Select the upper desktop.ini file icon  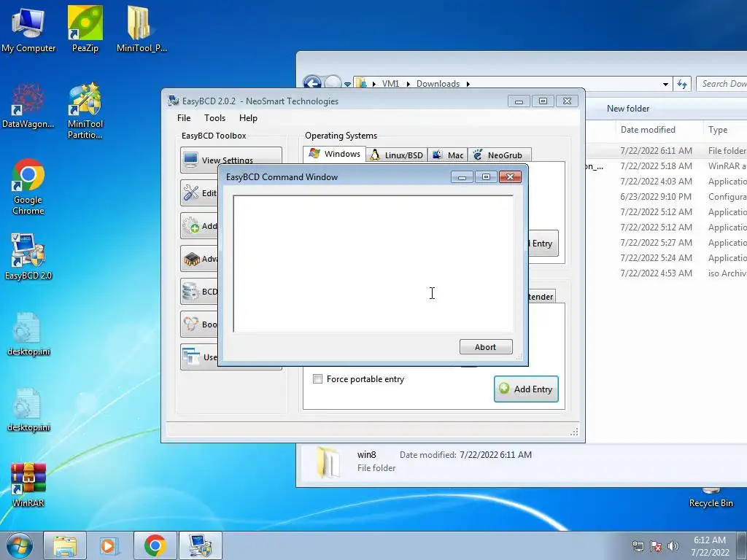28,334
